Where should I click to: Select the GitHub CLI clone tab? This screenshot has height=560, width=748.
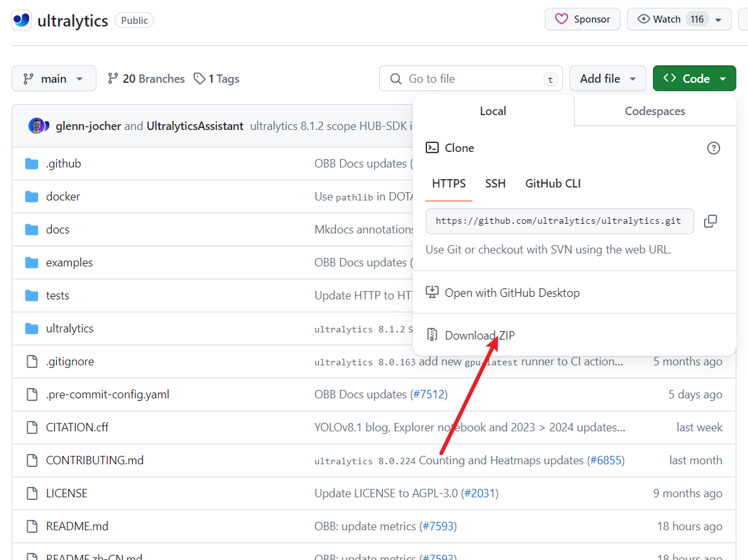click(553, 184)
